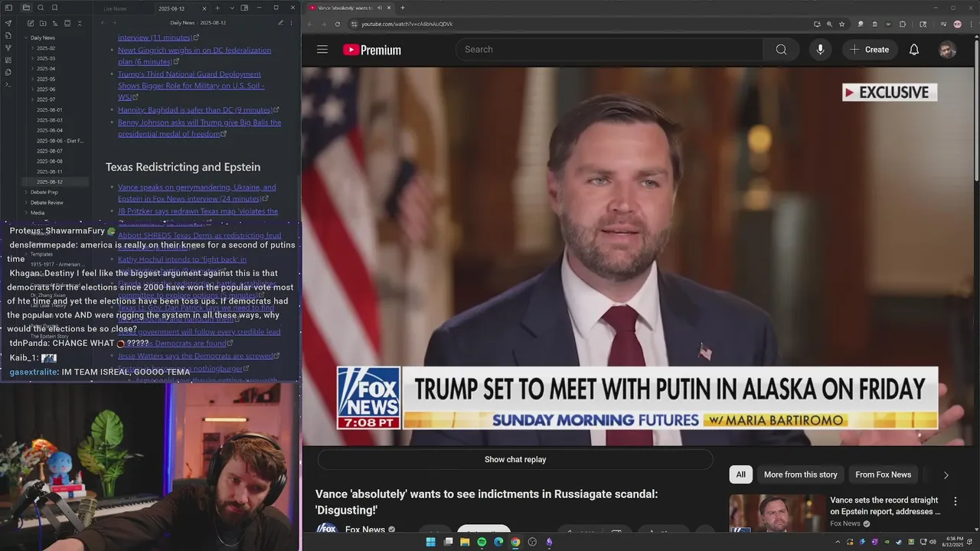Navigate back in Obsidian note history
The height and width of the screenshot is (551, 980).
[103, 23]
